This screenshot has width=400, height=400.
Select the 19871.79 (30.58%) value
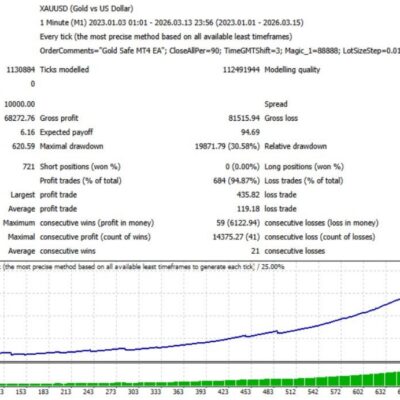[x=227, y=146]
